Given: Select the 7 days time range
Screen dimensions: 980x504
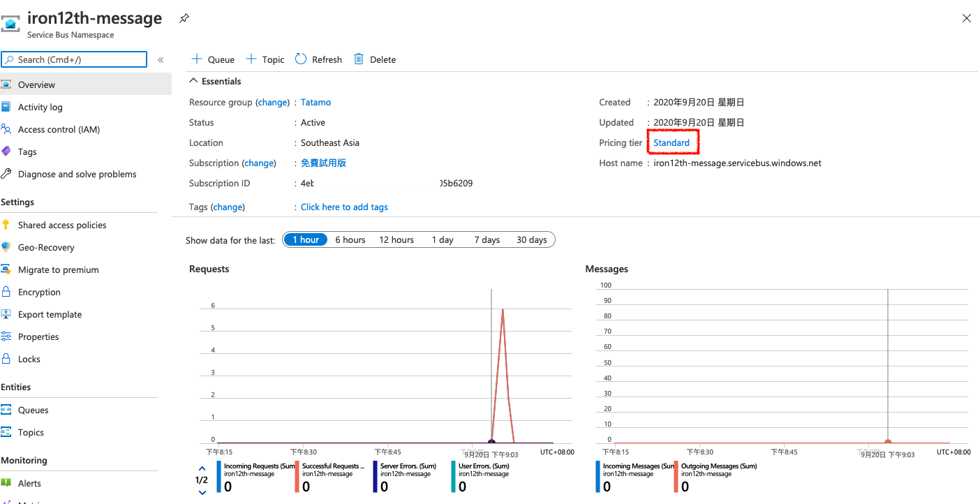Looking at the screenshot, I should 487,239.
